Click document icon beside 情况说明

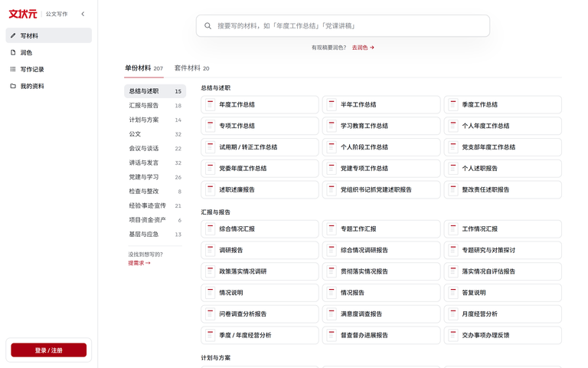210,293
